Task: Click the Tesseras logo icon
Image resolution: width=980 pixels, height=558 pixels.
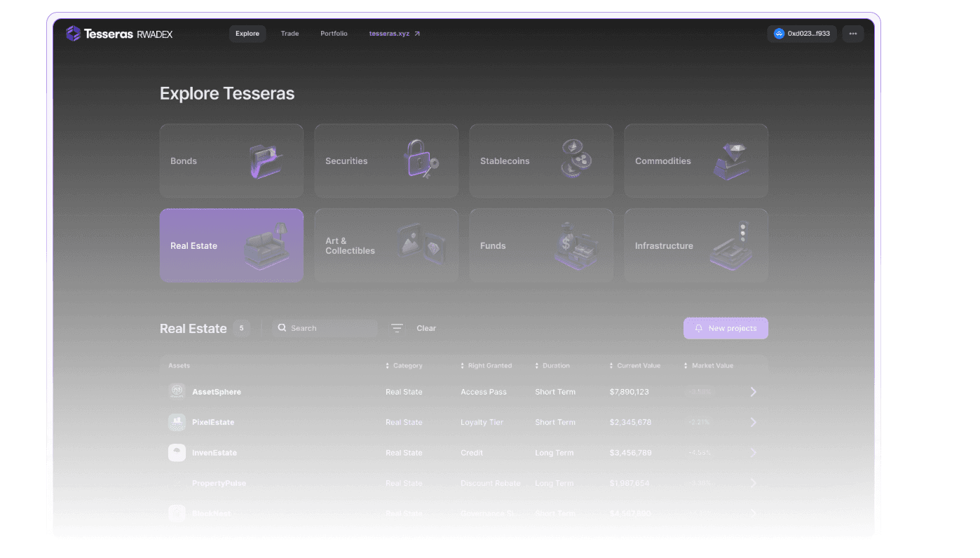Action: click(x=72, y=33)
